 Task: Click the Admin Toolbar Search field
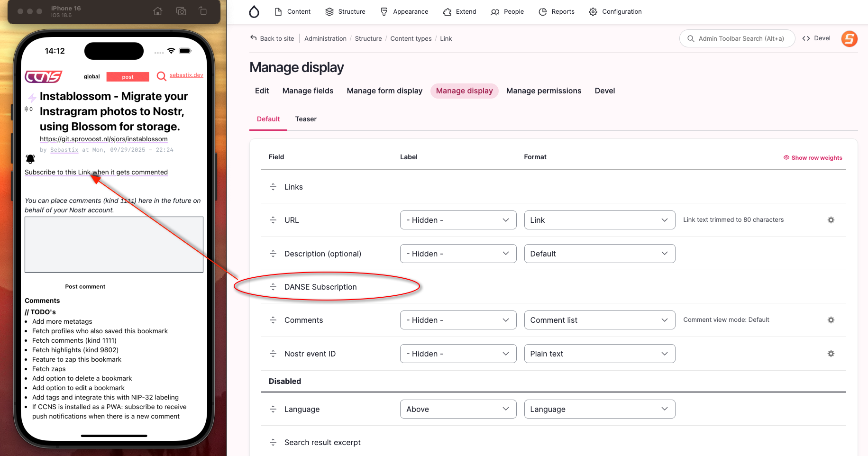coord(737,39)
